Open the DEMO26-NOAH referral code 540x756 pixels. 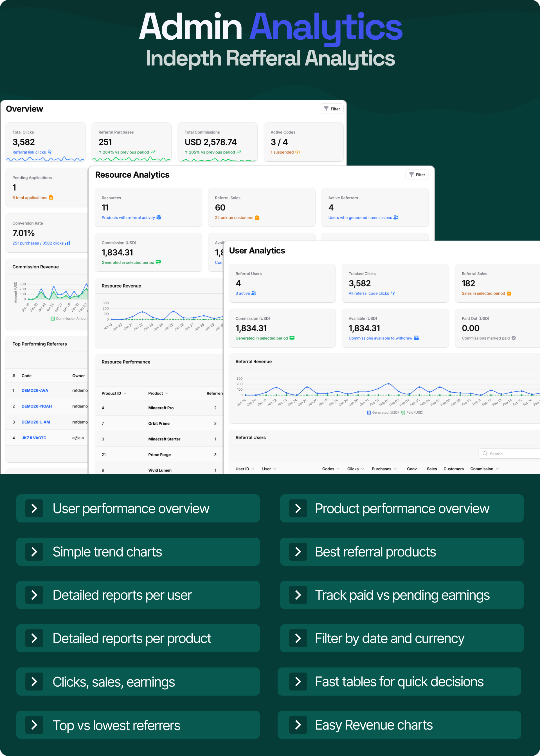coord(37,406)
